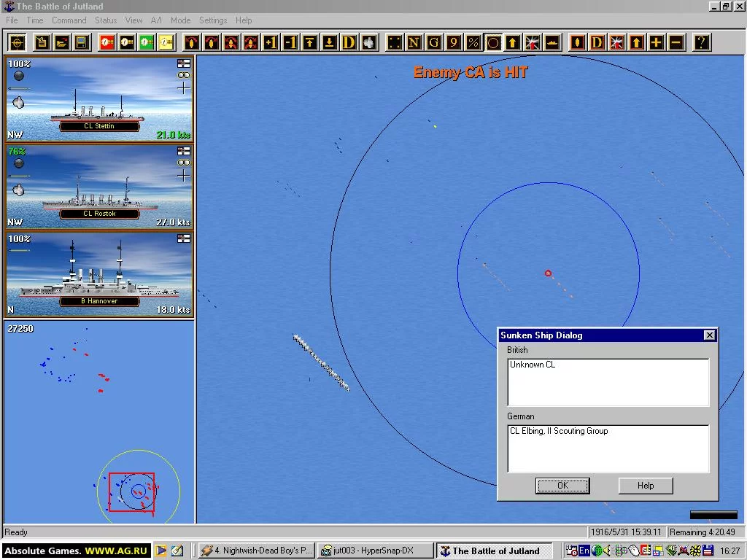Viewport: 747px width, 560px height.
Task: Click the orange-bordered ship hull icon
Action: pyautogui.click(x=578, y=42)
